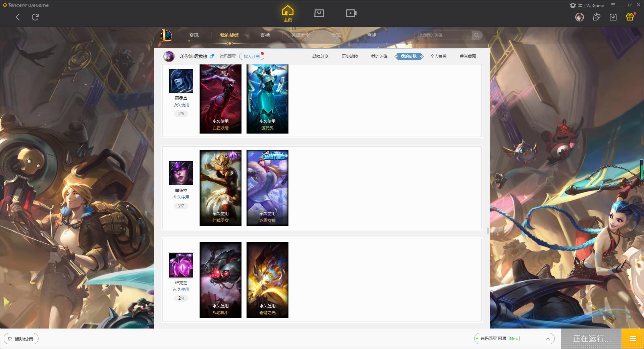This screenshot has height=349, width=644.
Task: Open the 仲裁圣女 skin card
Action: [x=220, y=188]
